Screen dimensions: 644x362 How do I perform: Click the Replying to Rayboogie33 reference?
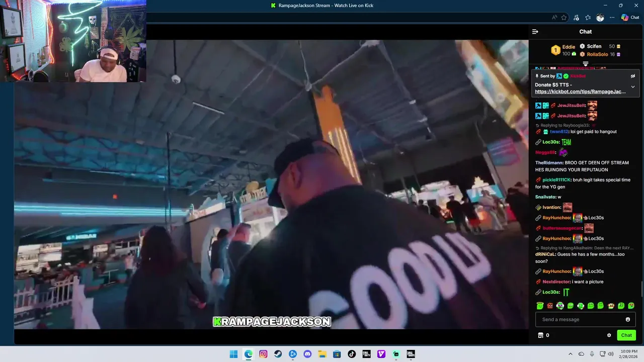565,125
